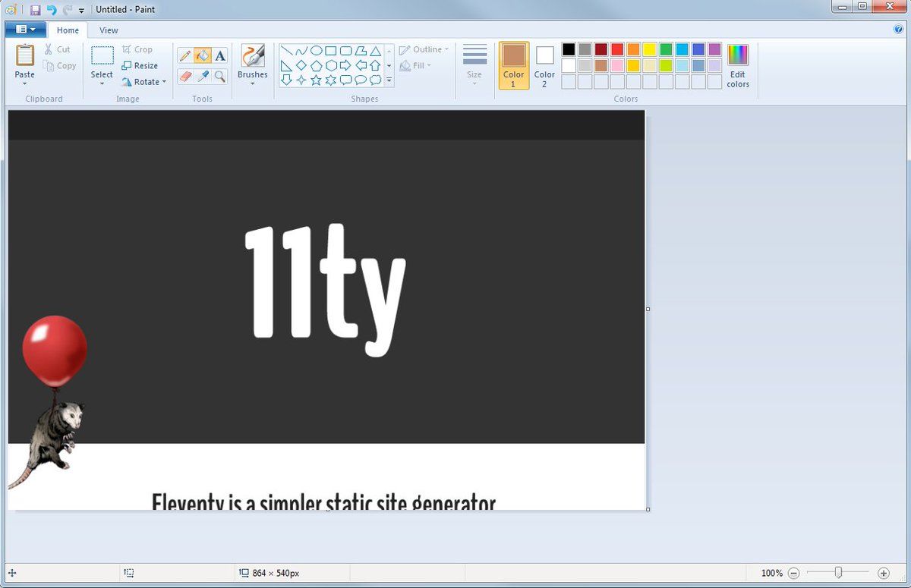Switch to the Home ribbon tab
911x588 pixels.
coord(68,30)
